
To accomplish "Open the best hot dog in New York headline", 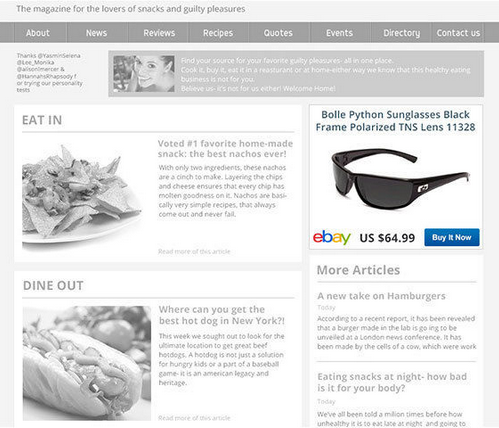I will 222,315.
